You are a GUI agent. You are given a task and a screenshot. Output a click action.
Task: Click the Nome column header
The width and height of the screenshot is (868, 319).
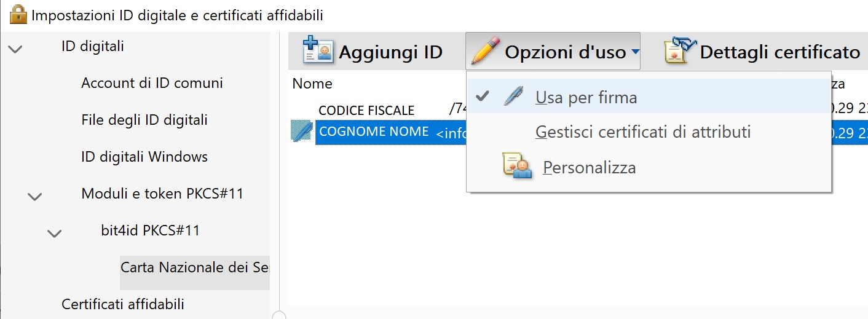tap(312, 84)
